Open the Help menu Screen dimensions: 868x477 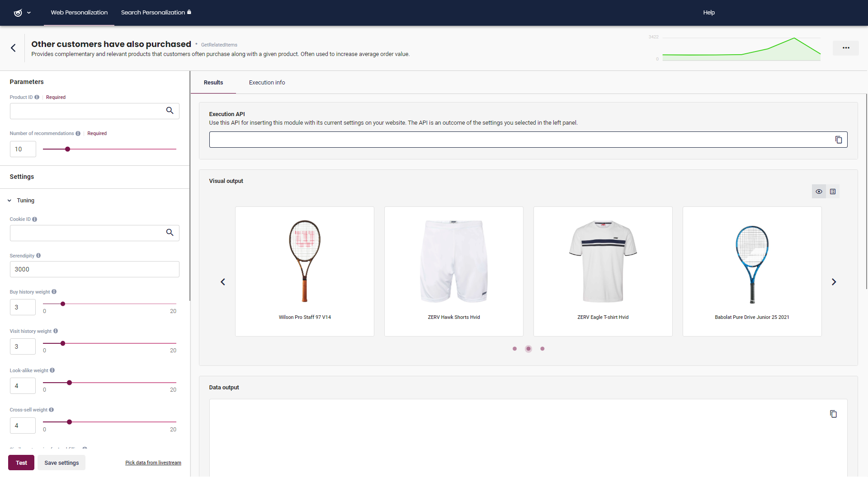(709, 13)
